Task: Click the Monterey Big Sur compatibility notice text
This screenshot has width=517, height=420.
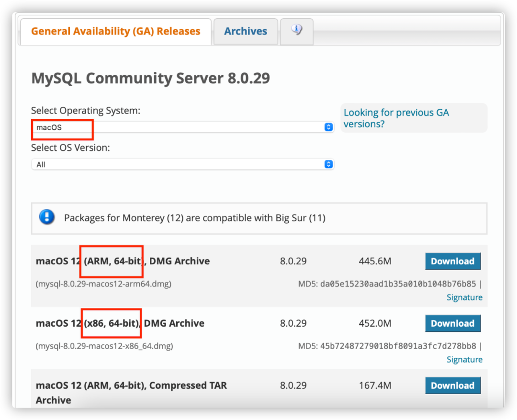Action: 194,218
